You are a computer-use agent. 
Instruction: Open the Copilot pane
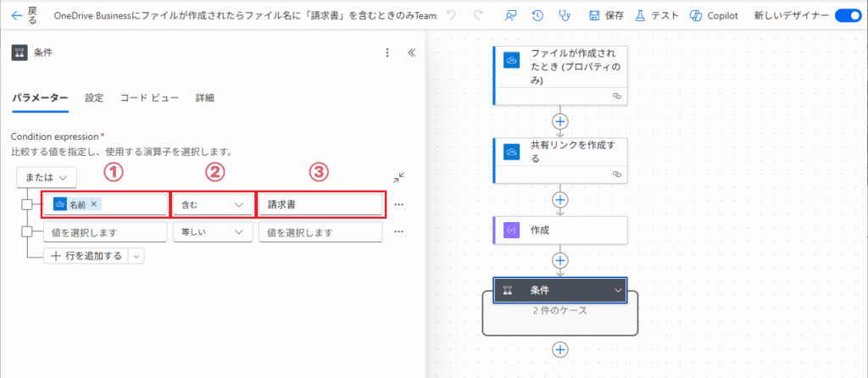[x=714, y=15]
